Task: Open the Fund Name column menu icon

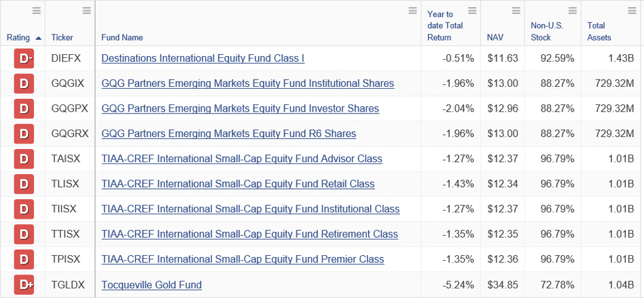Action: coord(413,11)
